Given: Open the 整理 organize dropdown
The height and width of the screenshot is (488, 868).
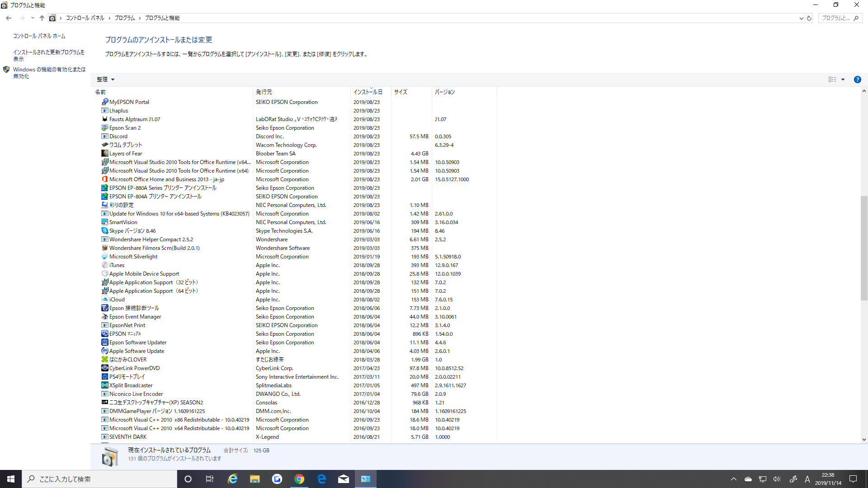Looking at the screenshot, I should tap(105, 80).
